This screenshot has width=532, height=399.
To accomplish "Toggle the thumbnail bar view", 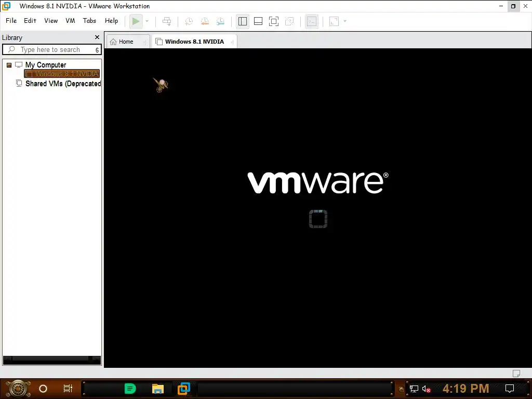I will coord(258,21).
